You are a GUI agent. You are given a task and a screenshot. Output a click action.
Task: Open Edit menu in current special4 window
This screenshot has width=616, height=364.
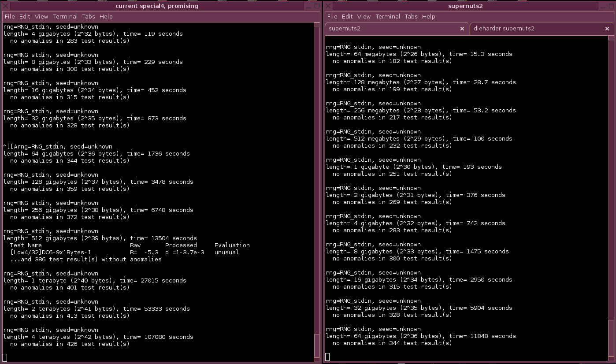pos(25,16)
